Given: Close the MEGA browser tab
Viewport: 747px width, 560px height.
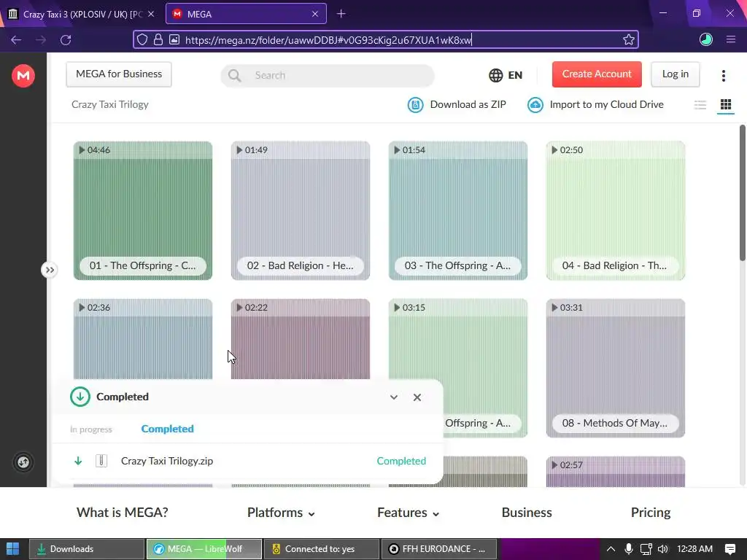Looking at the screenshot, I should point(315,15).
